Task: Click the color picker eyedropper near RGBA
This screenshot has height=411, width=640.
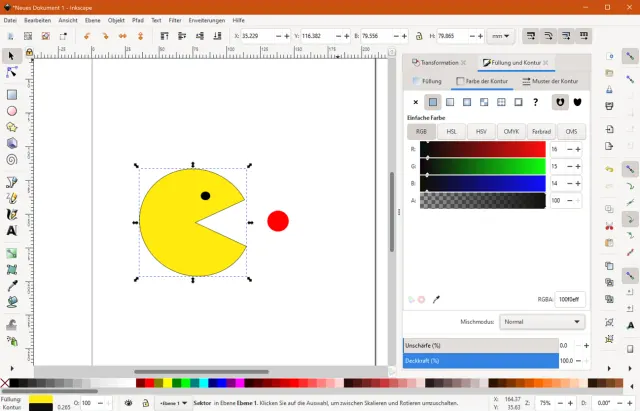Action: tap(436, 299)
